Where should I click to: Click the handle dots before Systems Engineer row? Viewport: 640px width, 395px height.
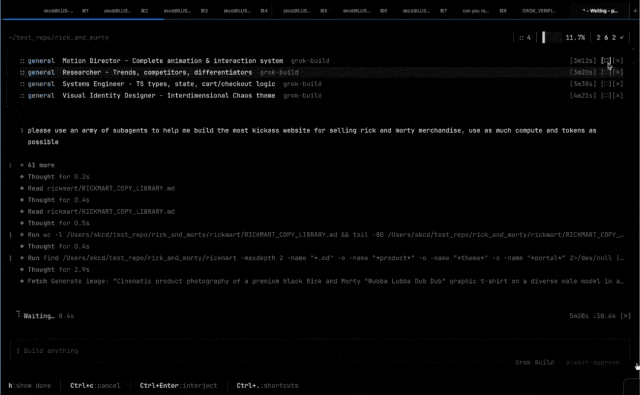(22, 84)
